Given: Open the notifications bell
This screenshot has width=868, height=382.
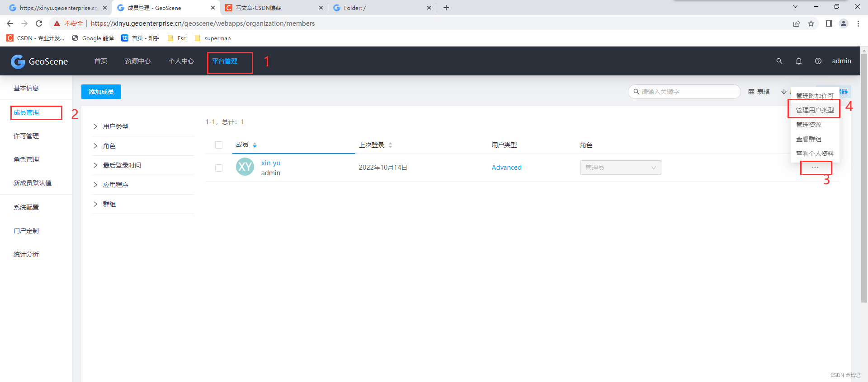Looking at the screenshot, I should click(799, 61).
